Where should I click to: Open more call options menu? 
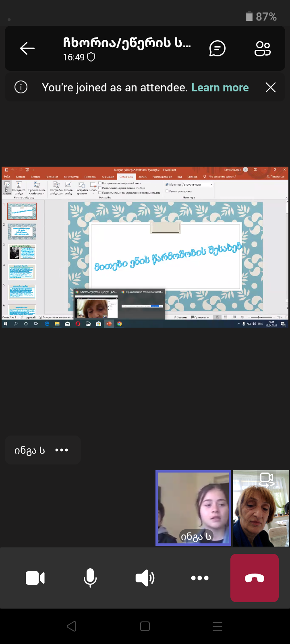[x=200, y=578]
